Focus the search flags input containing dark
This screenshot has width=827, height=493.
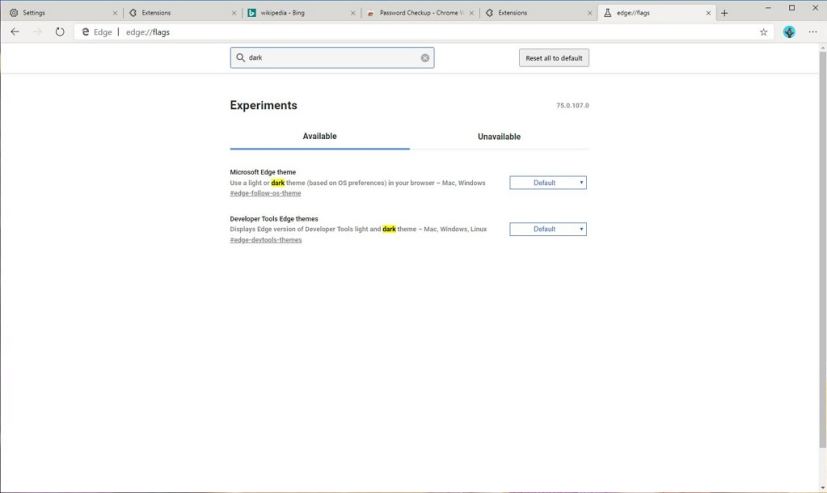332,58
